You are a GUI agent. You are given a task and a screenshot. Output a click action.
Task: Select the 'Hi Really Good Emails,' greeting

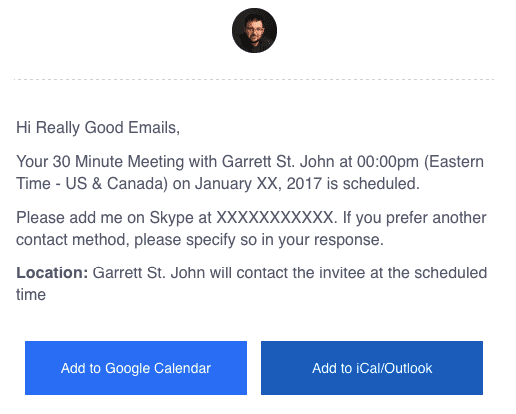point(98,128)
